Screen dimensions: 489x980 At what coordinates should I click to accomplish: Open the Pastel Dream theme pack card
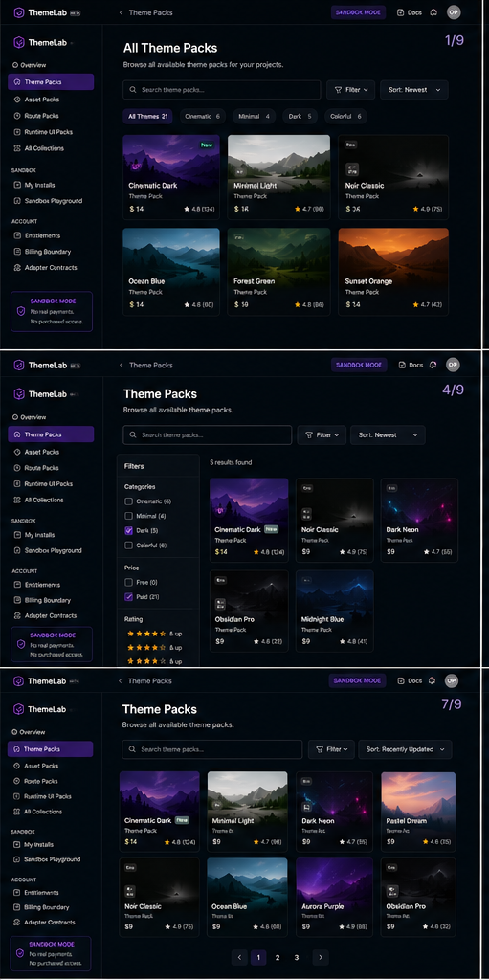[x=418, y=812]
